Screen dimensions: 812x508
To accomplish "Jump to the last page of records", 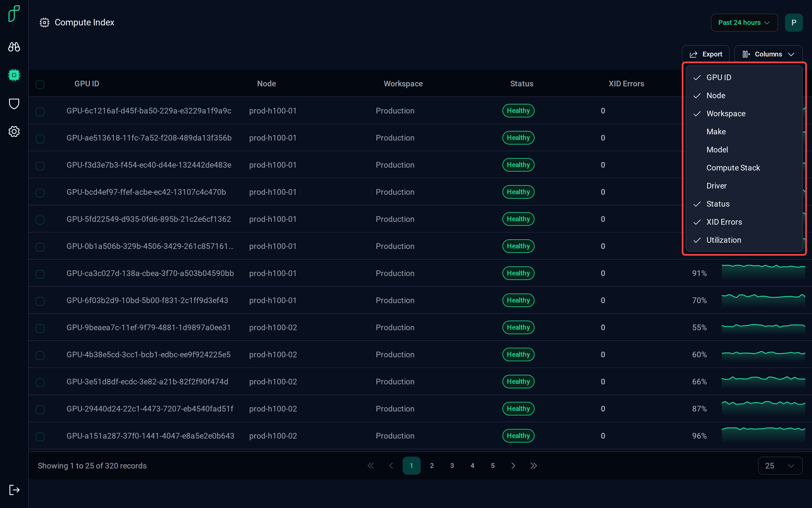I will 533,466.
